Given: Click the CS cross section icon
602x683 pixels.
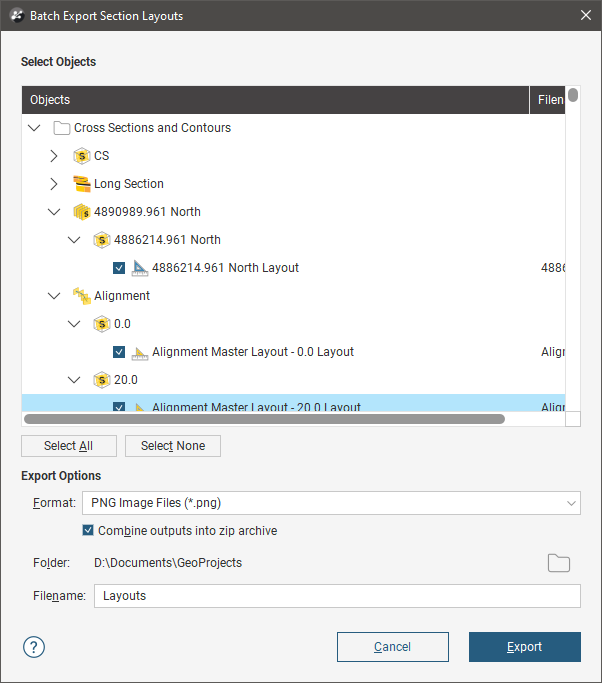Looking at the screenshot, I should 82,156.
